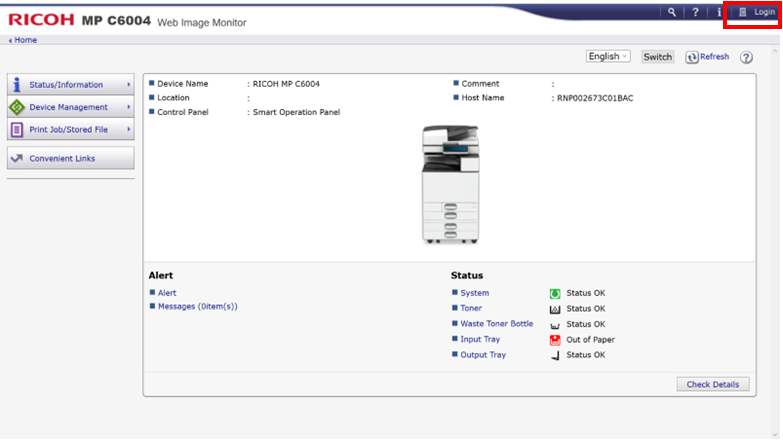Select 'Smart Operation Panel' text

(296, 112)
